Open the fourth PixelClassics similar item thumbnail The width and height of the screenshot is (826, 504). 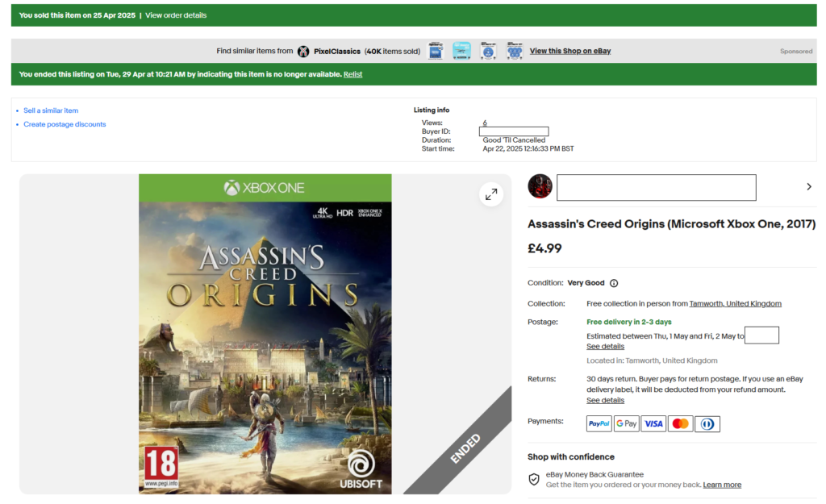[515, 51]
